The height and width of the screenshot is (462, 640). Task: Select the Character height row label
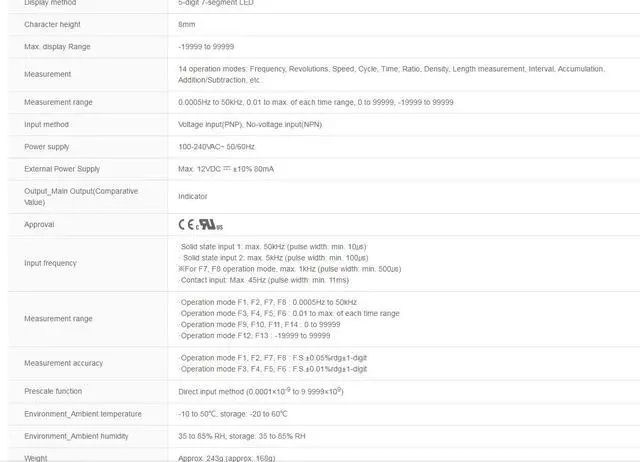point(52,24)
